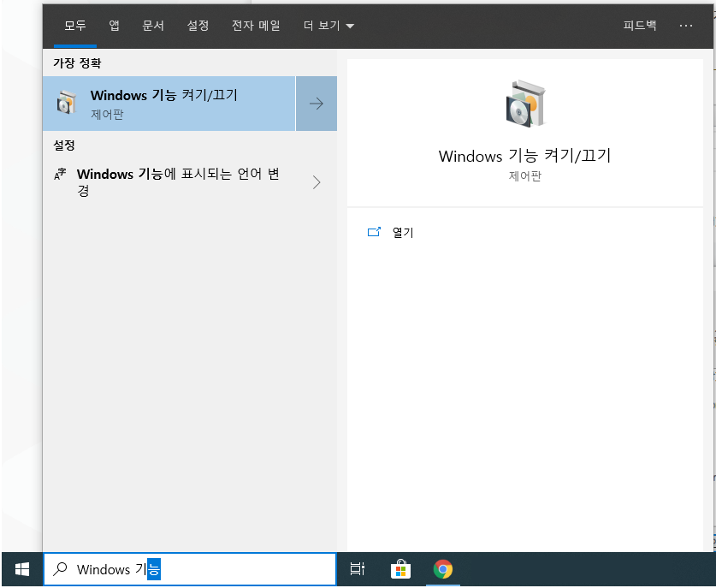The image size is (716, 588).
Task: Open Task View from taskbar
Action: [x=357, y=569]
